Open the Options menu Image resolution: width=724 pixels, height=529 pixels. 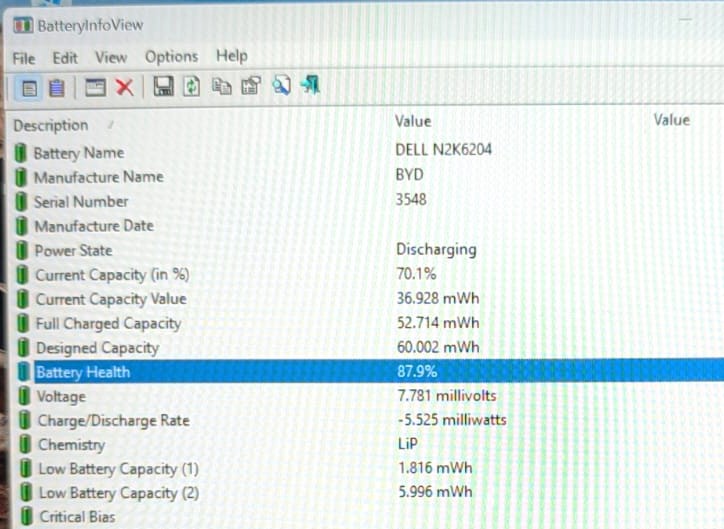pyautogui.click(x=171, y=57)
